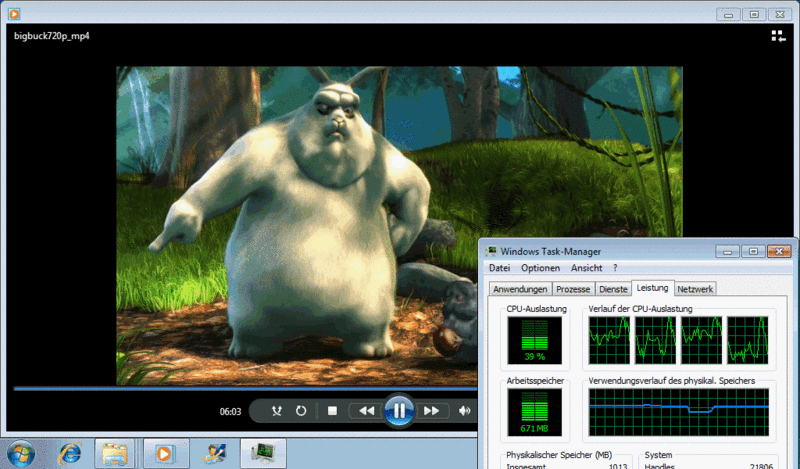Switch to the Anwendungen tab
This screenshot has width=800, height=469.
click(520, 289)
